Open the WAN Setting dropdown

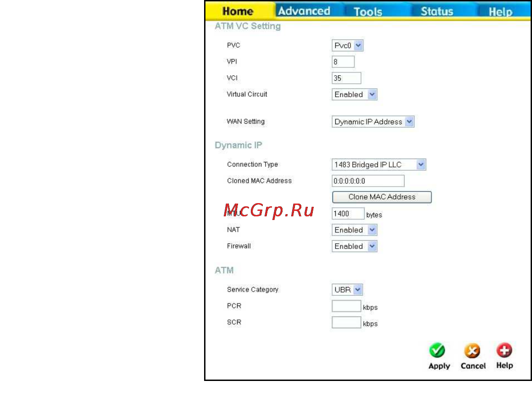coord(373,121)
